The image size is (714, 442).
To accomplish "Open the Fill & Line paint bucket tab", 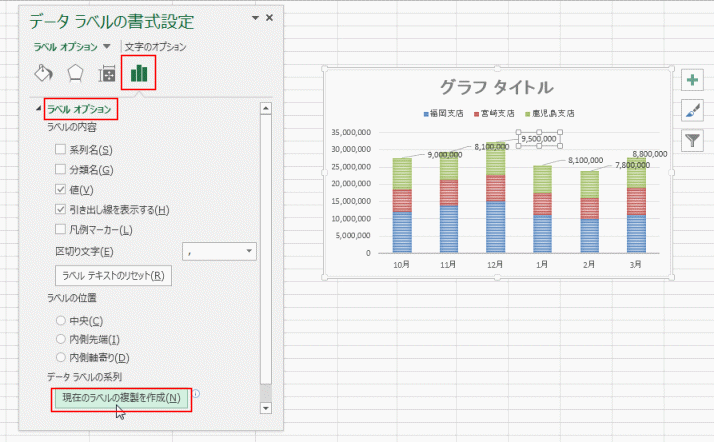I will point(43,73).
